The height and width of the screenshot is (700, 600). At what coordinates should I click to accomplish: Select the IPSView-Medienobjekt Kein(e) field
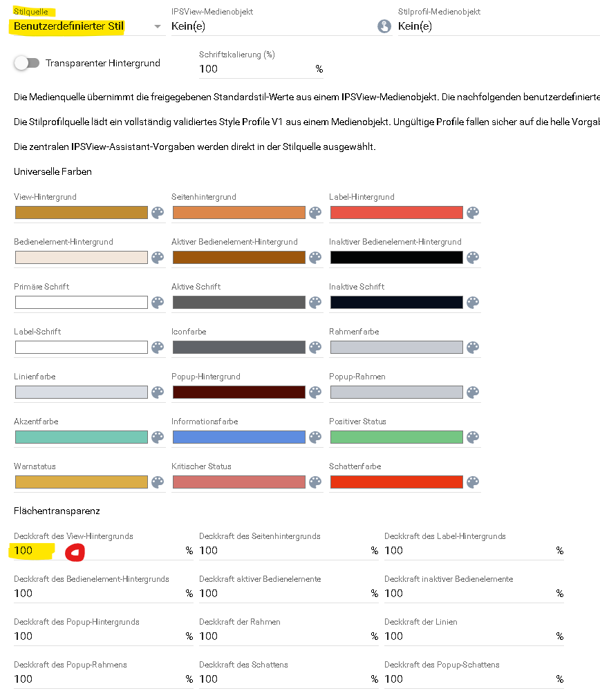coord(274,26)
